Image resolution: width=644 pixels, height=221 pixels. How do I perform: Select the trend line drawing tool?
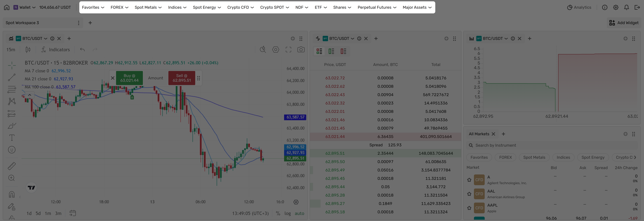[x=12, y=77]
